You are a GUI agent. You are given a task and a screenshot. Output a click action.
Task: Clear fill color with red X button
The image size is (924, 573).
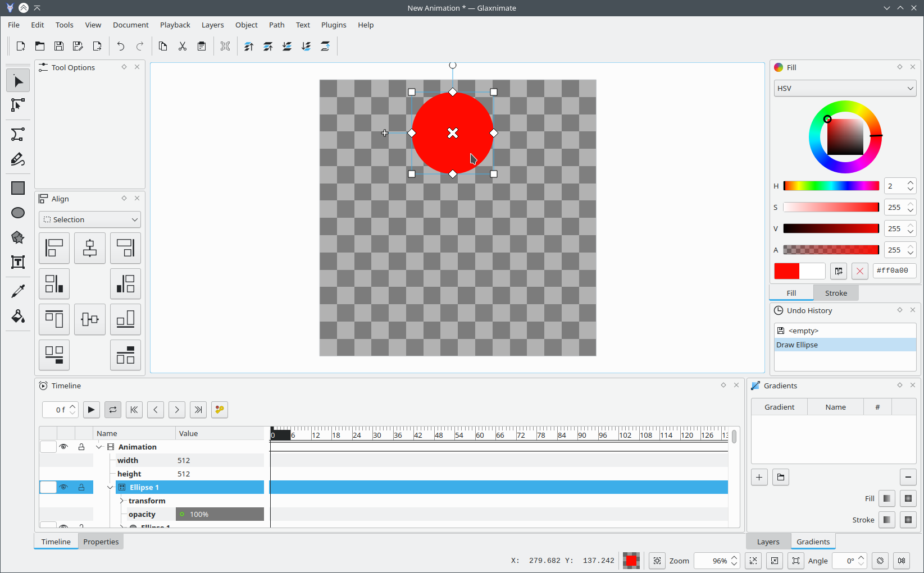860,271
